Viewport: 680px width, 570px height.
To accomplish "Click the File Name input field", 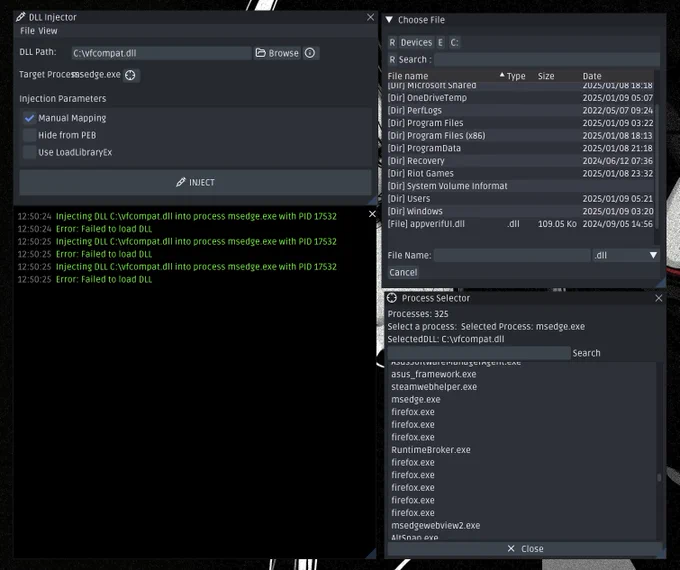I will point(512,255).
